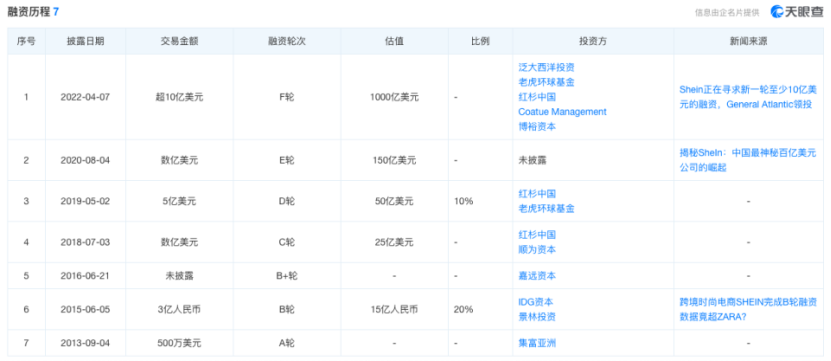The height and width of the screenshot is (361, 831).
Task: Click the 新闻来源 column header
Action: click(748, 41)
